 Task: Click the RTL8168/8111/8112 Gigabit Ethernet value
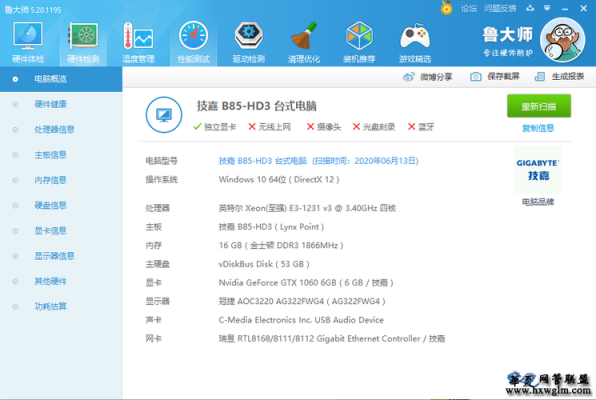point(332,338)
